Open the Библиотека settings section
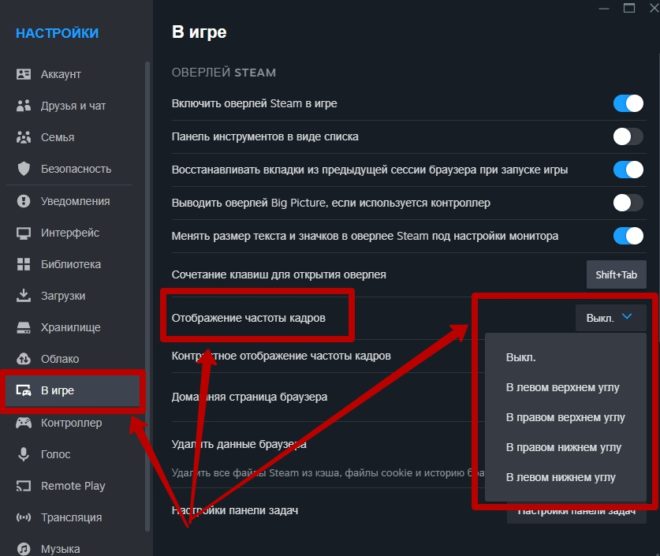 click(x=71, y=264)
